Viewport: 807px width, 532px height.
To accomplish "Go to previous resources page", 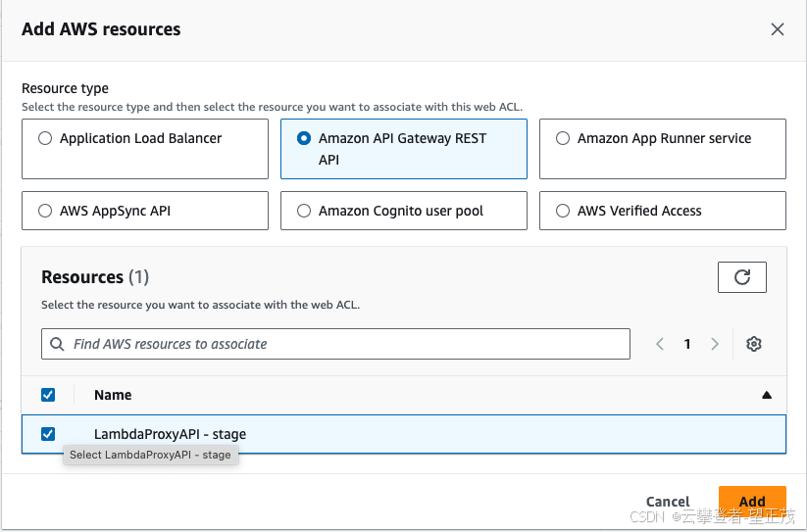I will [x=660, y=344].
